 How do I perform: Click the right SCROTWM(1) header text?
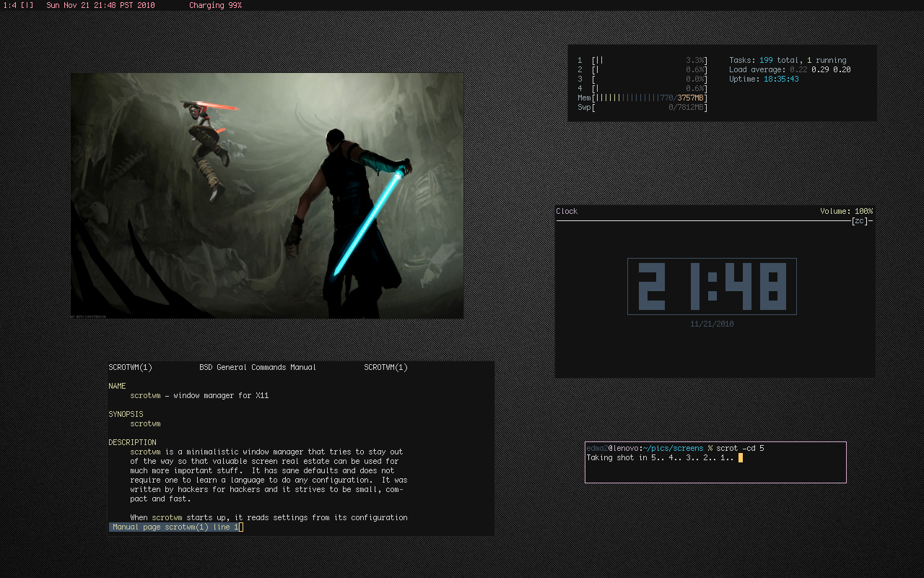pos(385,368)
